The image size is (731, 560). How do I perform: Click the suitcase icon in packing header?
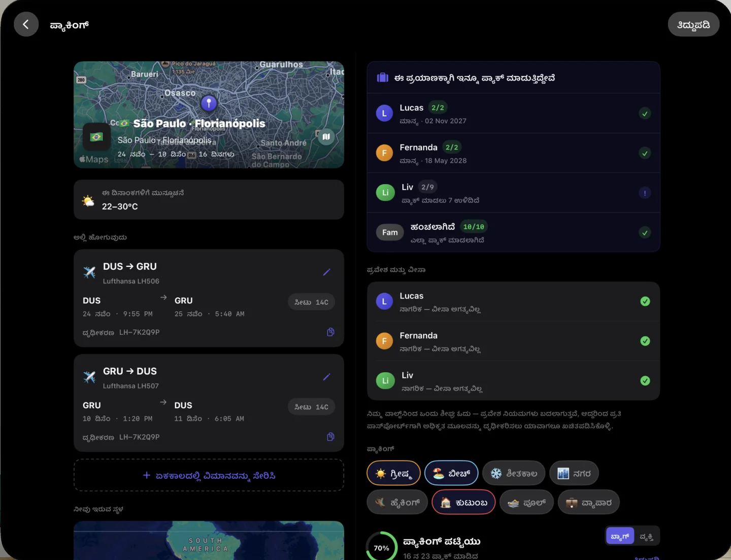382,78
